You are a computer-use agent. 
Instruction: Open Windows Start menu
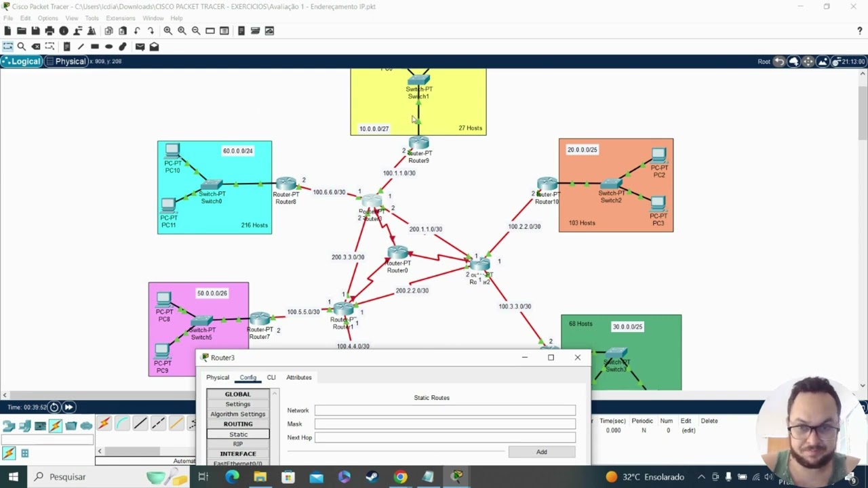coord(13,477)
